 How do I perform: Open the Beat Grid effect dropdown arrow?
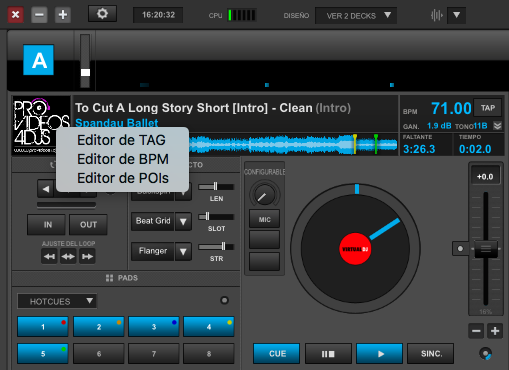[183, 221]
